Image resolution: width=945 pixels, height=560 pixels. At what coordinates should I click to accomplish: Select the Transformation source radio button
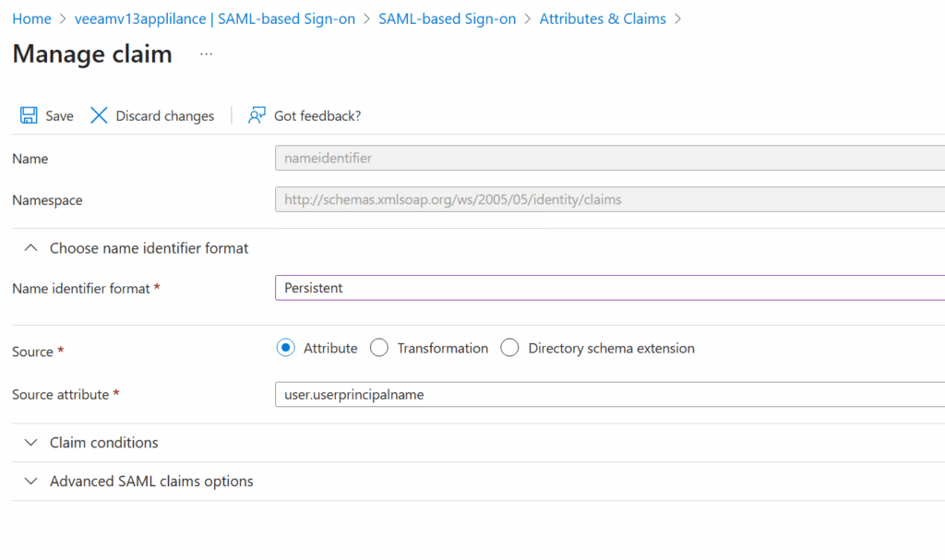tap(378, 348)
